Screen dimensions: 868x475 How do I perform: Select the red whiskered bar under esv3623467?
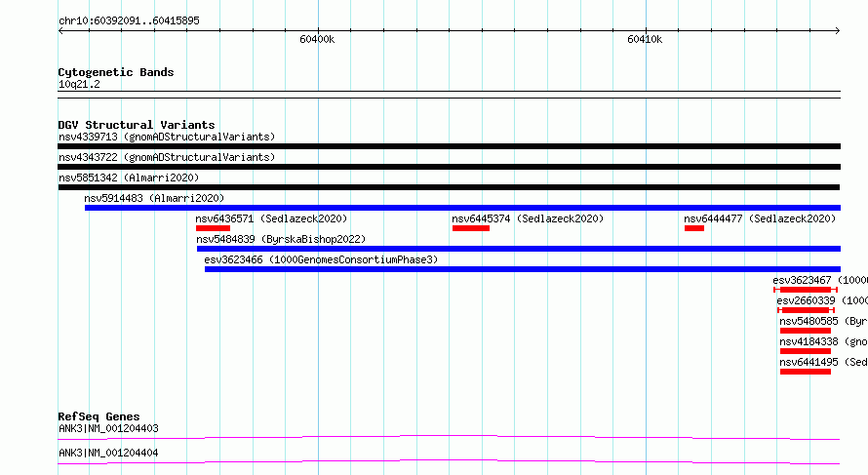click(x=806, y=290)
